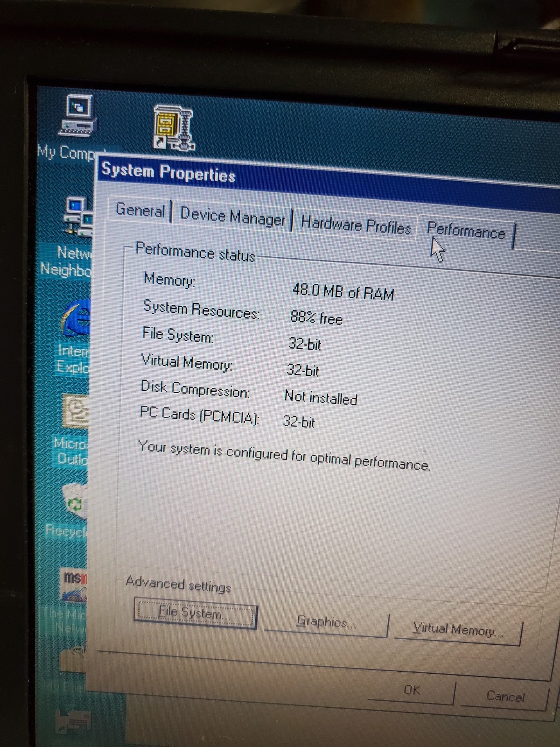This screenshot has width=560, height=747.
Task: Switch to the Hardware Profiles tab
Action: coord(356,226)
